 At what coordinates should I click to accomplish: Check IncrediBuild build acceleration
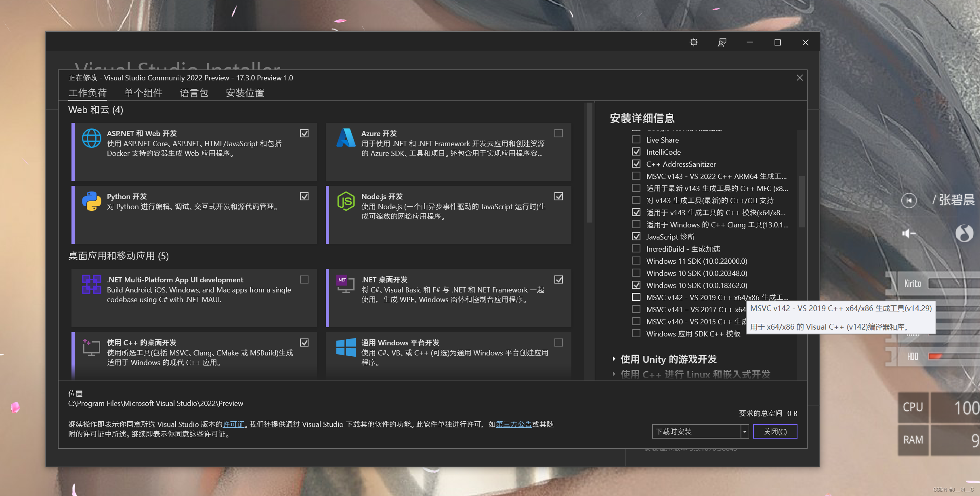tap(636, 249)
